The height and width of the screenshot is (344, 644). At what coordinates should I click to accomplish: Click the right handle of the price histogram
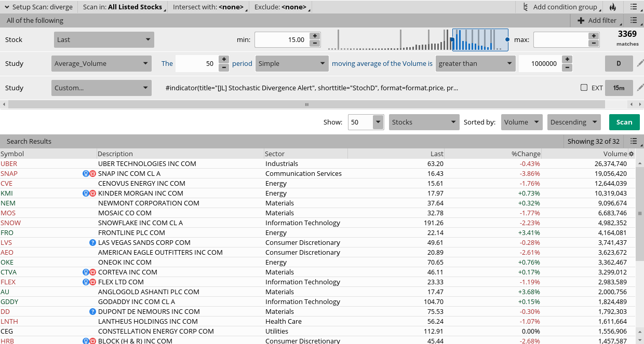click(x=507, y=39)
